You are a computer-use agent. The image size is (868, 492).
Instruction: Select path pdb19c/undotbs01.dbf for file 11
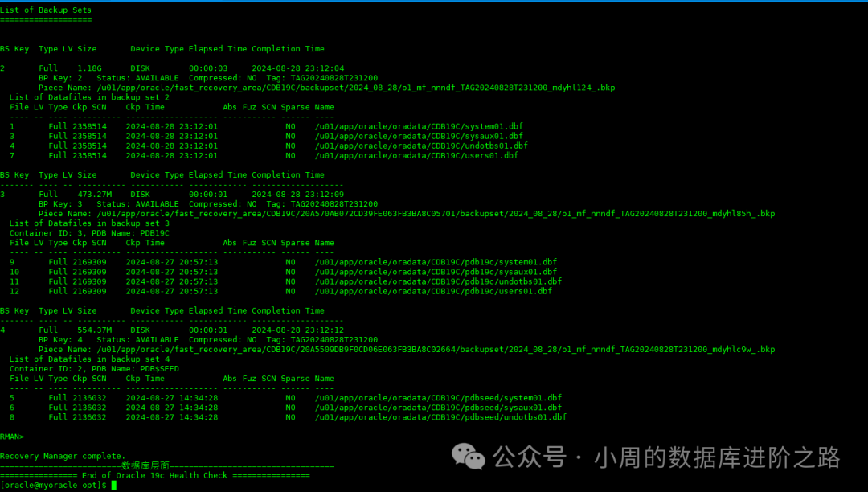coord(439,281)
